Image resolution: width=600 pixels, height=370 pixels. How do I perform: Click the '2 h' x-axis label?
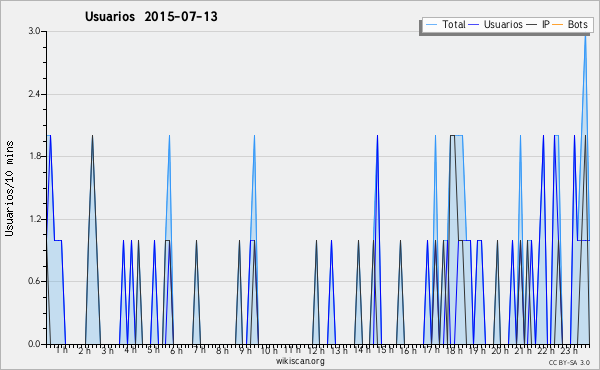85,350
